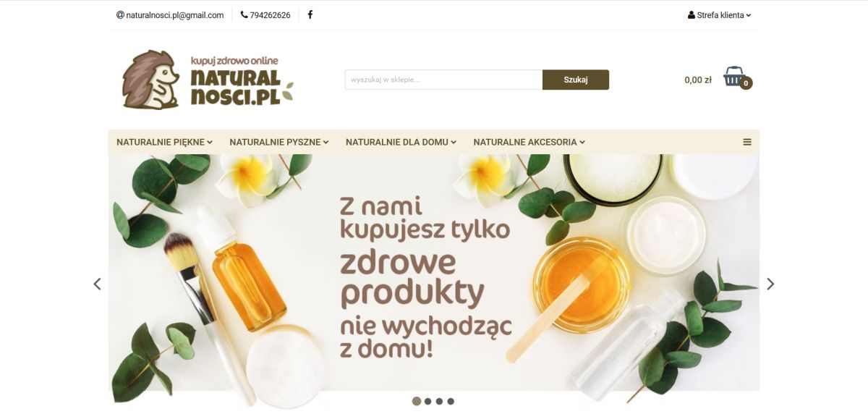The image size is (868, 414).
Task: Click the Szukaj search button
Action: point(576,80)
